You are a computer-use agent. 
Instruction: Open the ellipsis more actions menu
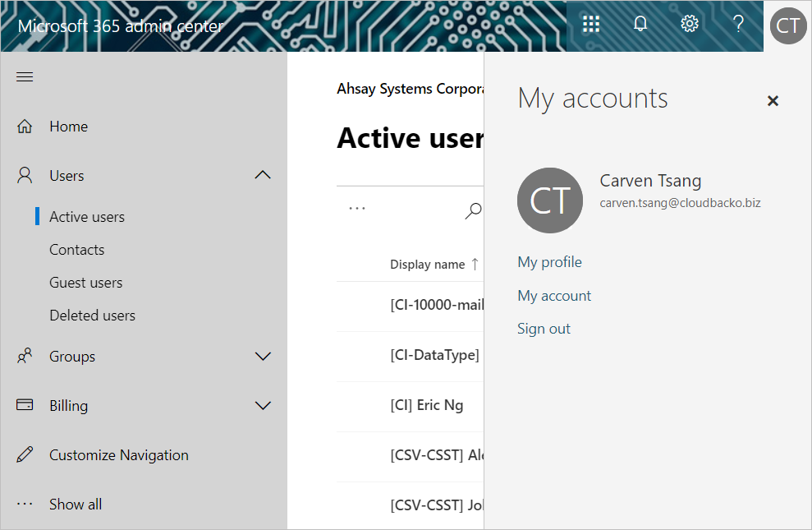(357, 209)
